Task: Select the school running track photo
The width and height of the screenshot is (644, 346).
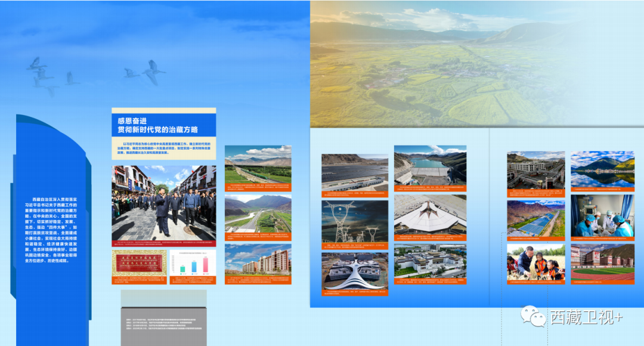Action: [x=602, y=262]
